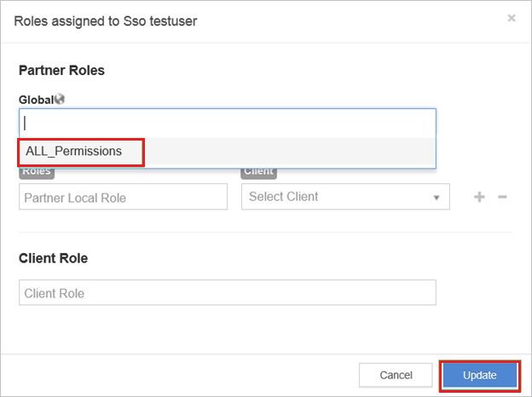Click the Roles label badge

coord(35,171)
